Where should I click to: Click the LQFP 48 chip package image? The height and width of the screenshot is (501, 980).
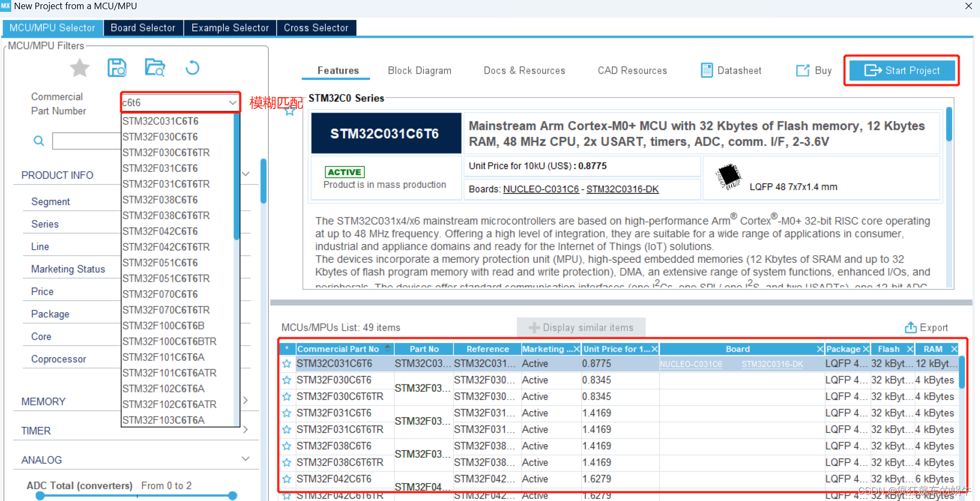tap(729, 176)
